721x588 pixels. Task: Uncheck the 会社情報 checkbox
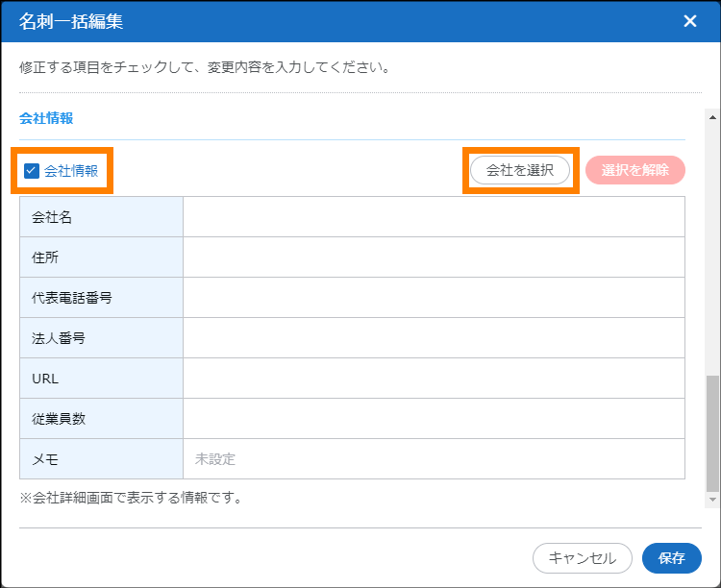pyautogui.click(x=32, y=171)
